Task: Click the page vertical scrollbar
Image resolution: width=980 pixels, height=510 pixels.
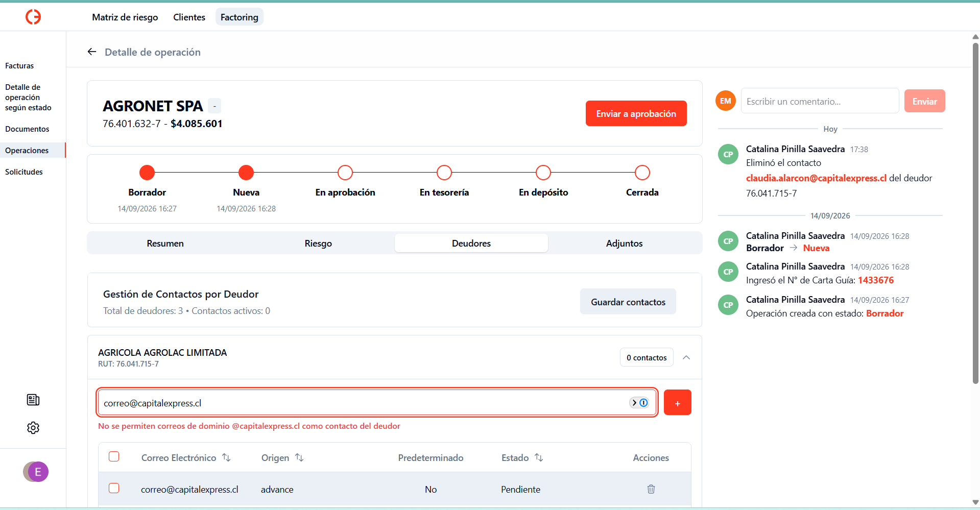Action: pyautogui.click(x=975, y=214)
